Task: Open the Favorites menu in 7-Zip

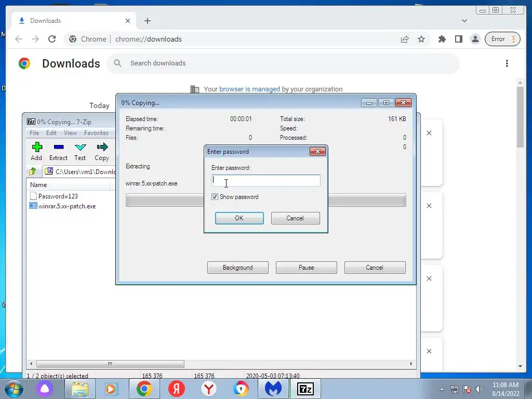Action: (x=96, y=133)
